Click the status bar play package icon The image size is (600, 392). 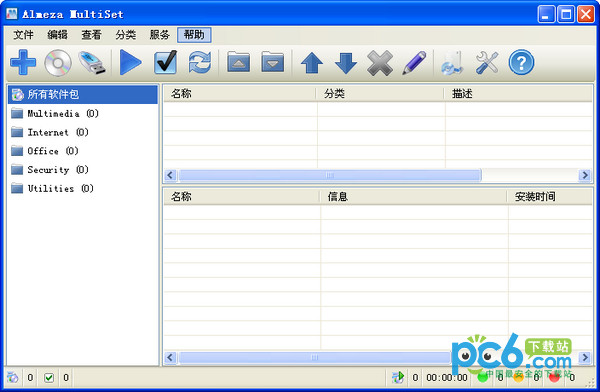click(398, 377)
